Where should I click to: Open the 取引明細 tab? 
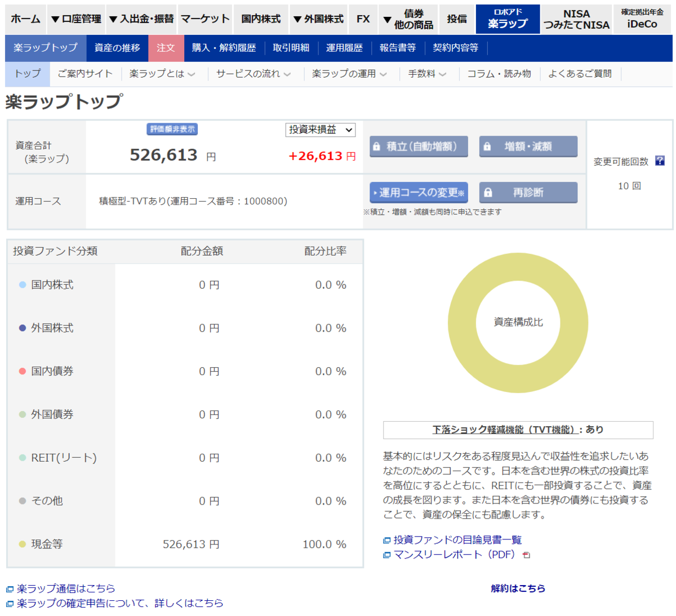pos(291,48)
